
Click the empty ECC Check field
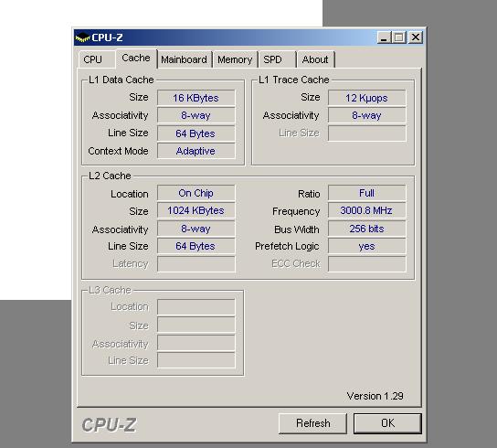[366, 264]
